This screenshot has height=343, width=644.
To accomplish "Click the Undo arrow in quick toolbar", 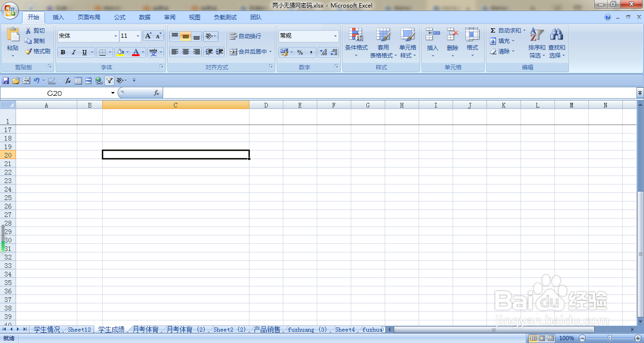I will (x=36, y=81).
